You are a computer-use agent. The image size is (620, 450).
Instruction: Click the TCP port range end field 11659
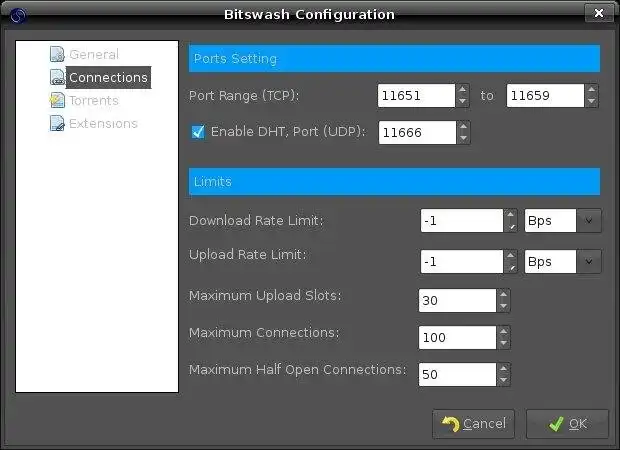(x=545, y=96)
